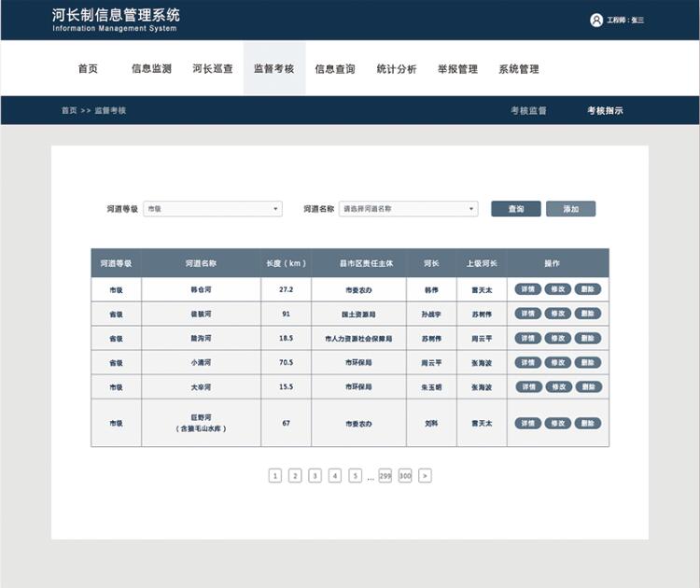Select 统计分析 in the navigation bar

397,69
